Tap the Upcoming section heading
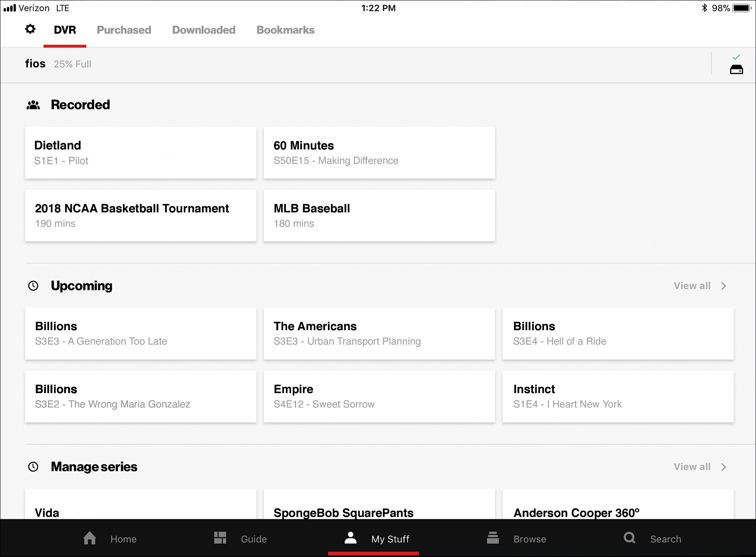This screenshot has height=557, width=756. click(x=82, y=286)
